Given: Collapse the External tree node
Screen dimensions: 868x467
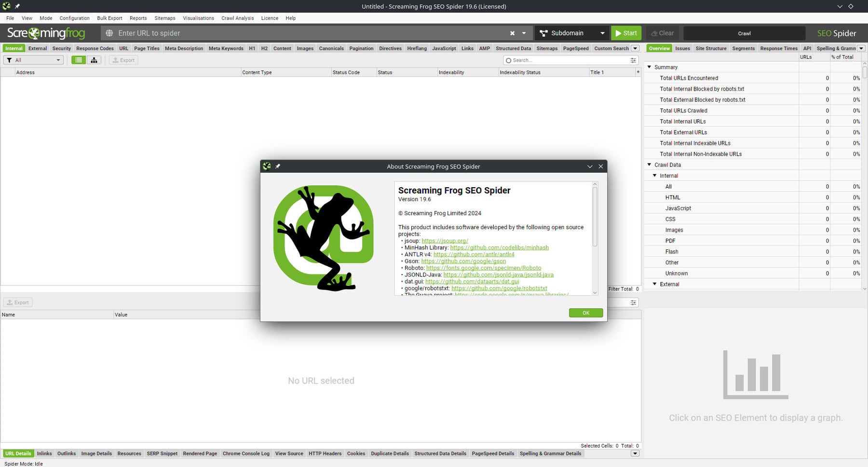Looking at the screenshot, I should tap(654, 284).
